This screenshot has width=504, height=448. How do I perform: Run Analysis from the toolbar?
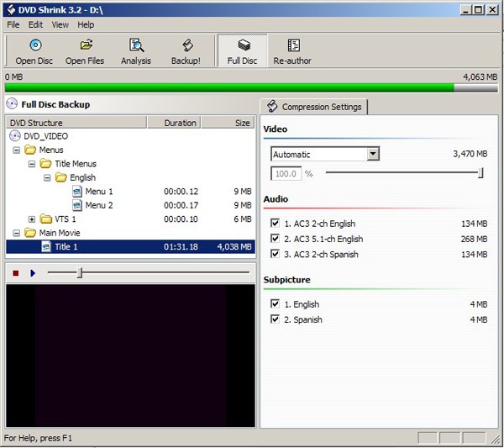coord(136,50)
